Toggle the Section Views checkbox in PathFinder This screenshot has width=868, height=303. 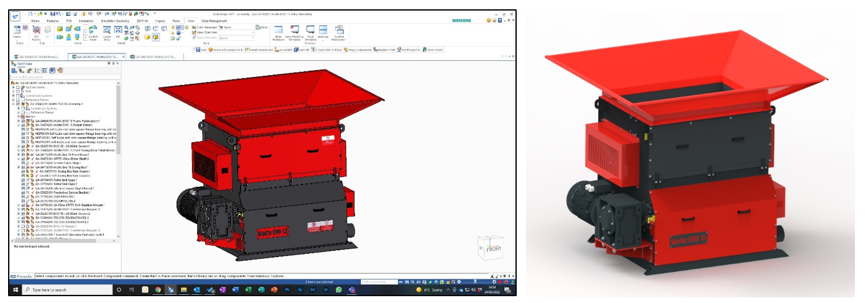click(x=18, y=88)
